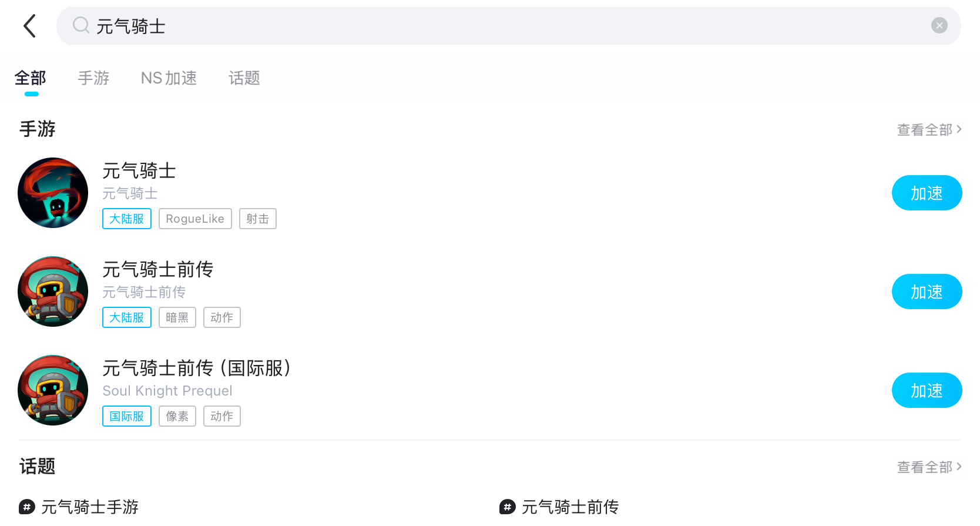
Task: Click the RogueLike tag
Action: (x=195, y=219)
